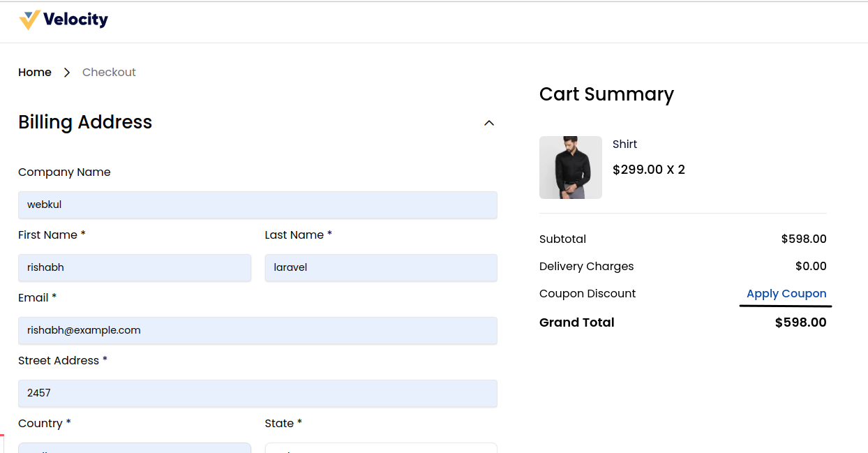Open the State dropdown
868x453 pixels.
[380, 448]
